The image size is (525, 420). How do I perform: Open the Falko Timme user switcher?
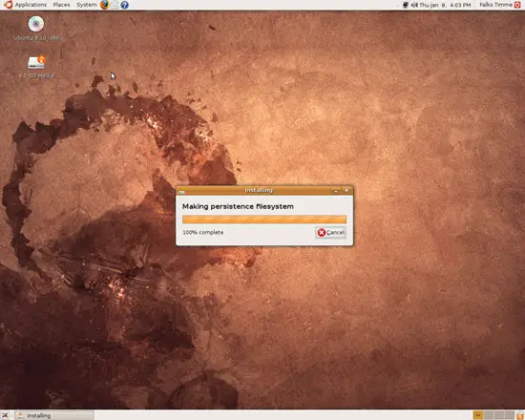495,5
